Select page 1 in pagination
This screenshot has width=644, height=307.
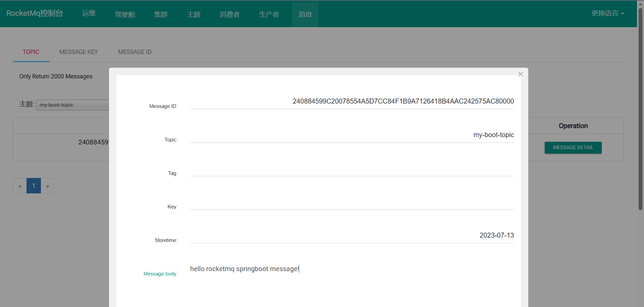[x=34, y=186]
